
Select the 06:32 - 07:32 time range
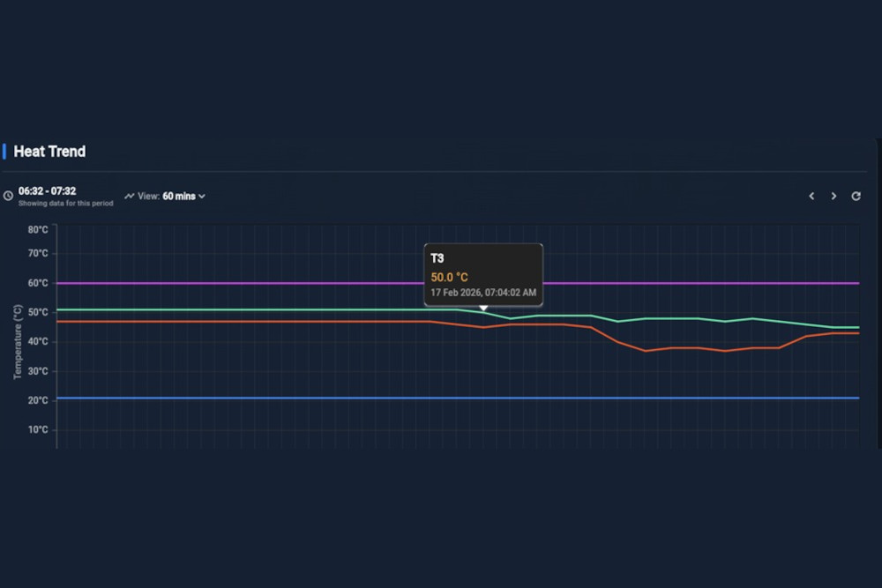47,190
